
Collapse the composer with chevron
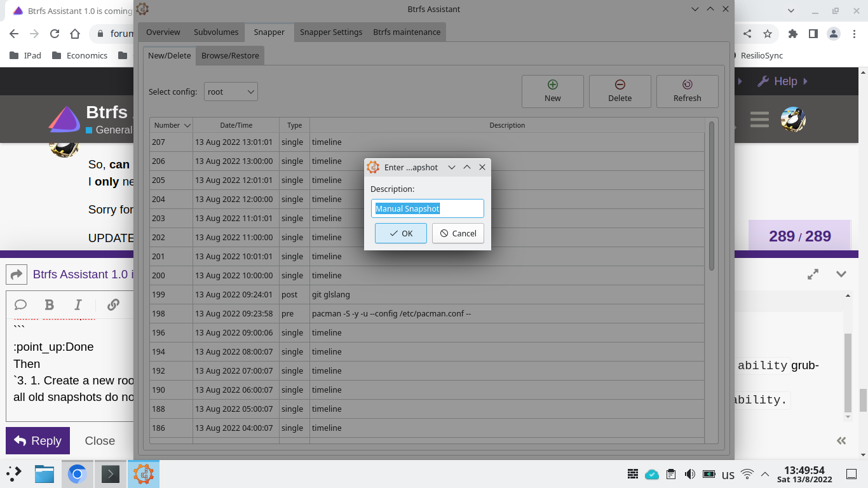tap(841, 274)
